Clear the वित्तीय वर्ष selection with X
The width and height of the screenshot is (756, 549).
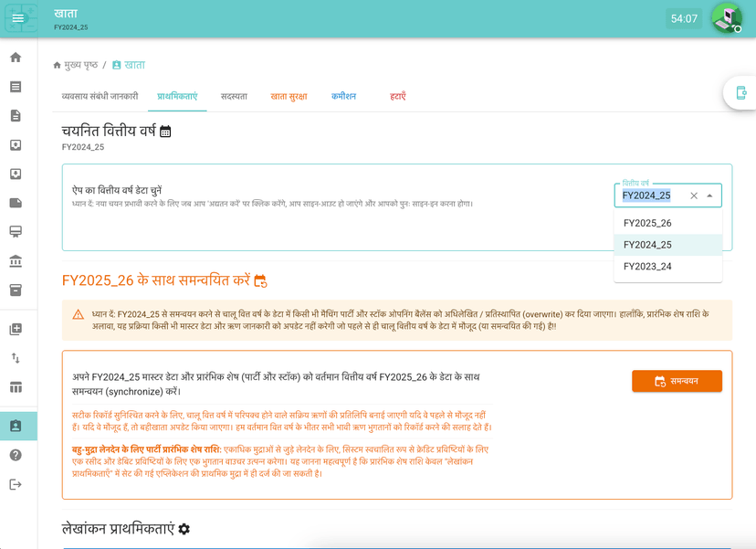tap(694, 195)
